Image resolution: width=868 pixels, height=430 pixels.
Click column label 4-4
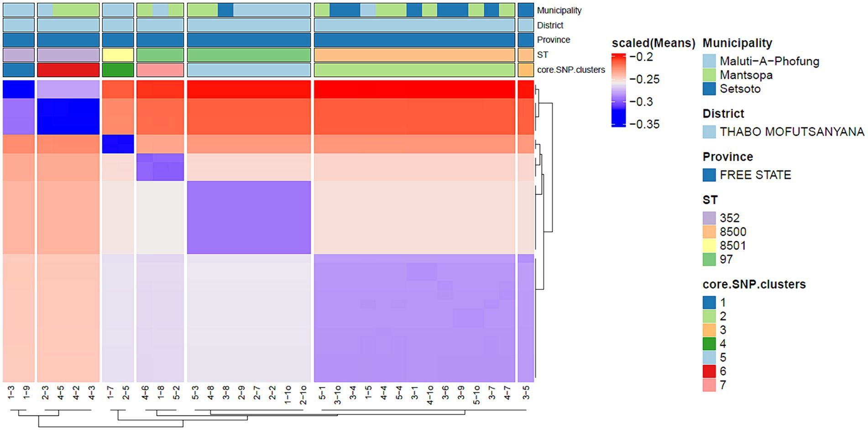pyautogui.click(x=383, y=392)
